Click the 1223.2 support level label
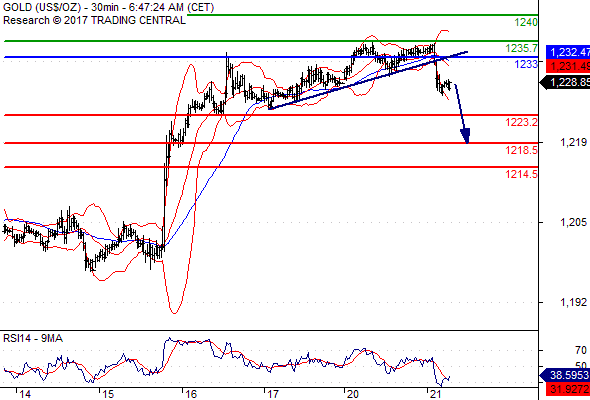Viewport: 590px width, 400px height. (x=522, y=122)
